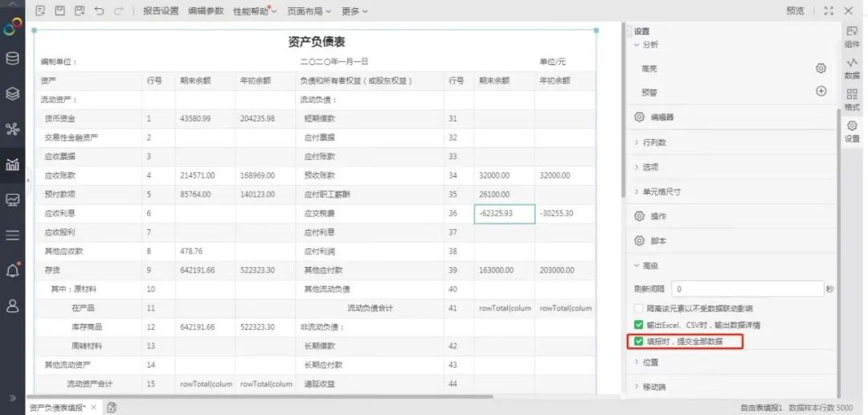Switch to the 格式 side tab
Screen dimensions: 868x415
[x=853, y=101]
